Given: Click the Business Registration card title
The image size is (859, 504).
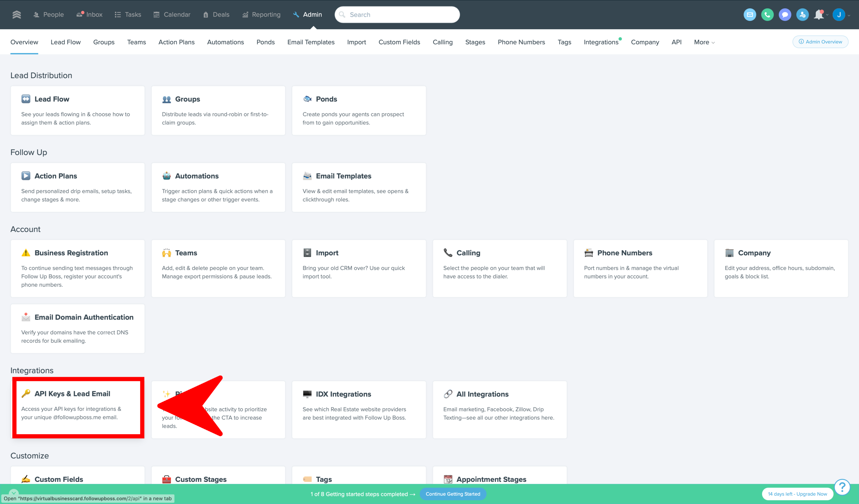Looking at the screenshot, I should coord(71,253).
